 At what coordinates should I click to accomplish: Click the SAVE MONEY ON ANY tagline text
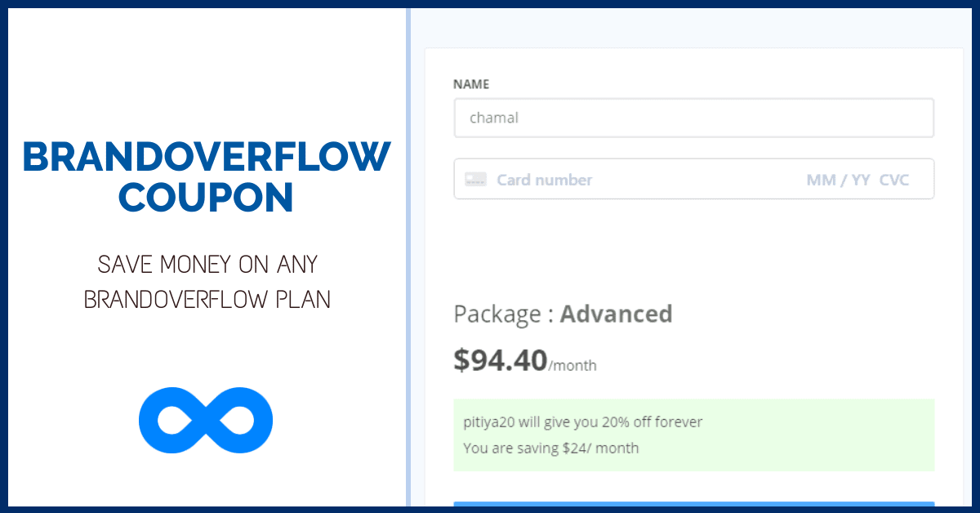click(x=207, y=264)
